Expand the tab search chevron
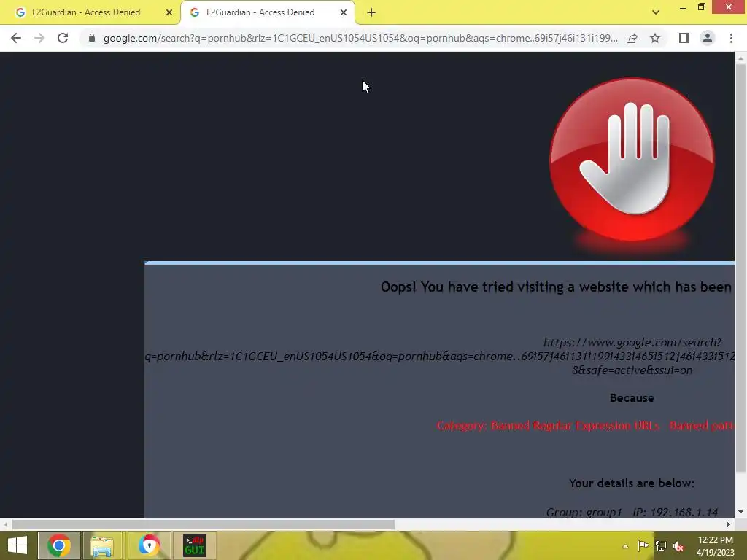The height and width of the screenshot is (560, 747). point(656,12)
